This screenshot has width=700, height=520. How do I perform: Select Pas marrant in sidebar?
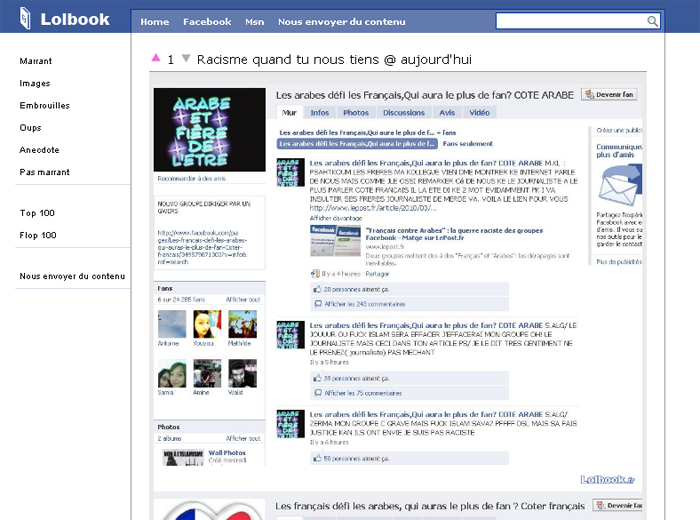42,172
